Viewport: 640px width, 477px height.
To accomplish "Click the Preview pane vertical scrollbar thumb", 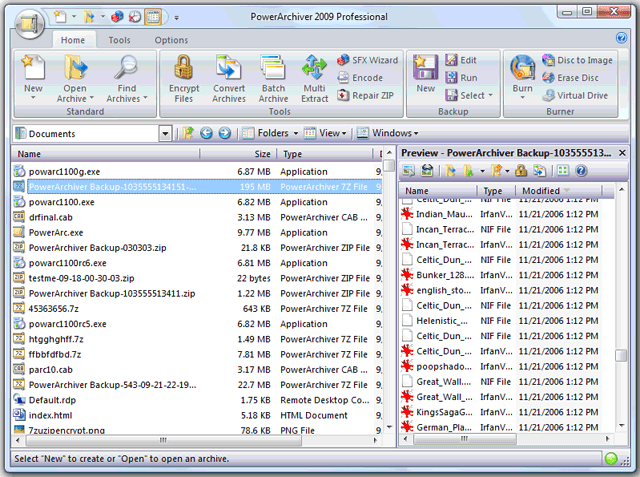I will coord(621,355).
